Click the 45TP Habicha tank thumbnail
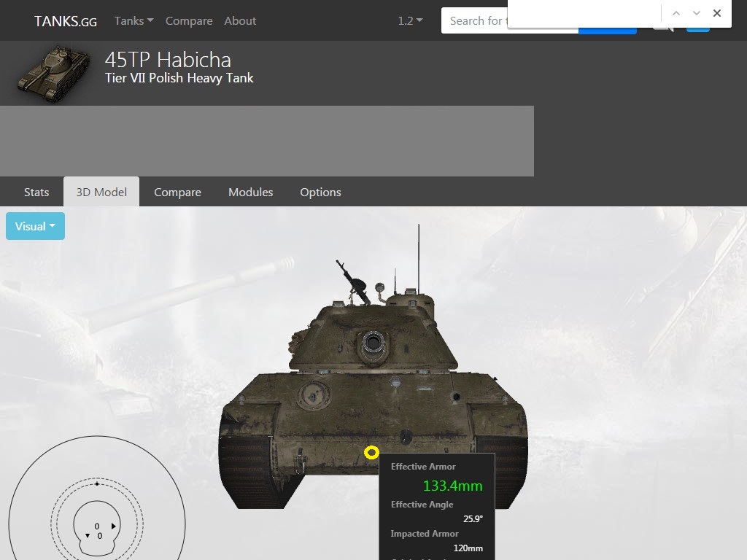This screenshot has height=560, width=747. click(53, 73)
